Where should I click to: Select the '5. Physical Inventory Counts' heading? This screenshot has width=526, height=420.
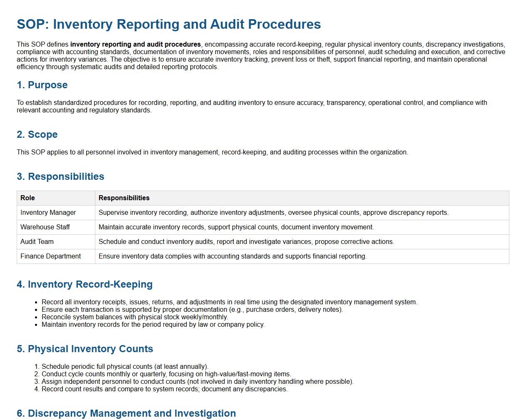click(x=85, y=349)
